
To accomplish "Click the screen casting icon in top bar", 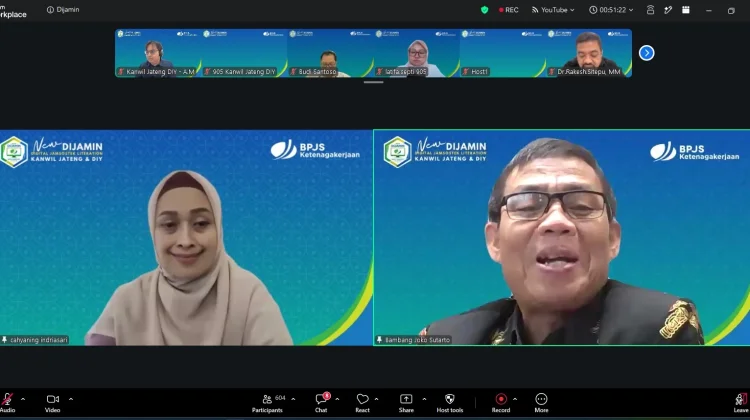I will 650,10.
